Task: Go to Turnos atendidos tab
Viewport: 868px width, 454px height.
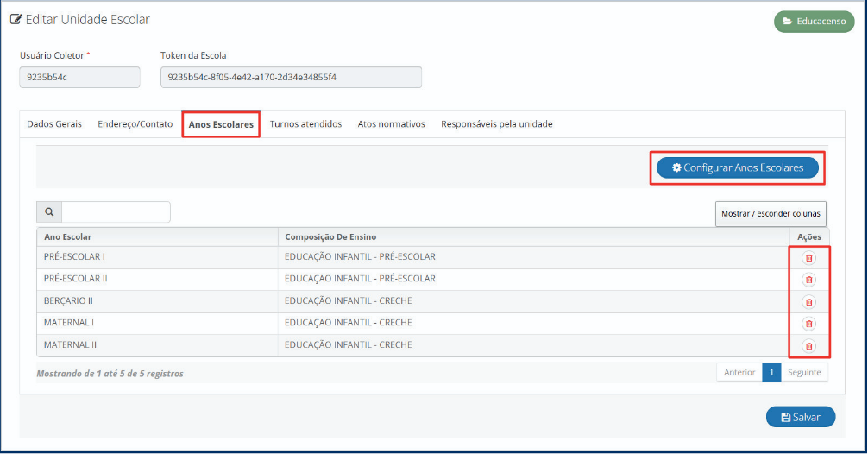Action: (305, 124)
